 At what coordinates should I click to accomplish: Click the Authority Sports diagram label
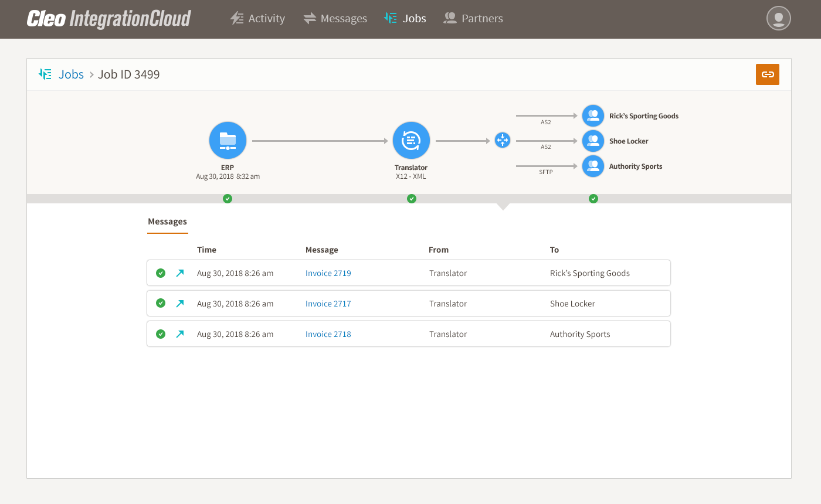click(x=636, y=166)
